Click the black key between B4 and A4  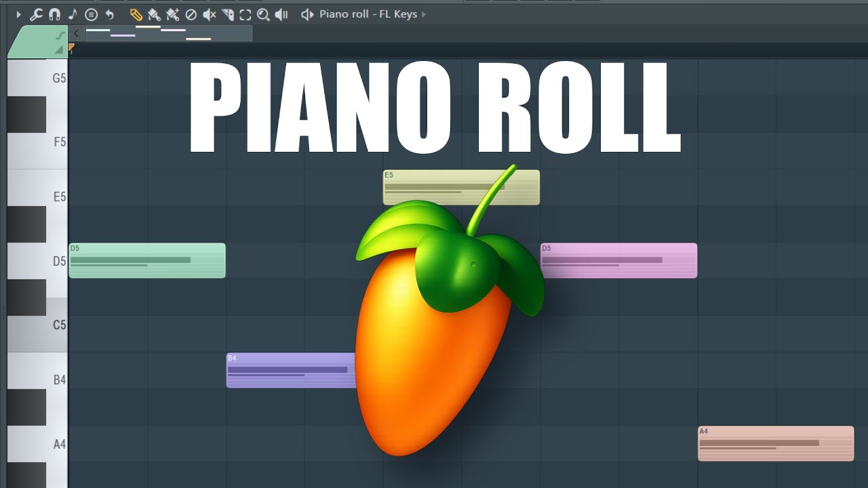[x=26, y=407]
